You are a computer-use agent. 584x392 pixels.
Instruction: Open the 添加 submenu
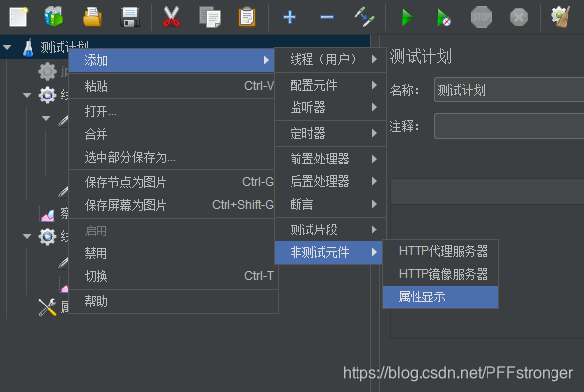pyautogui.click(x=171, y=60)
